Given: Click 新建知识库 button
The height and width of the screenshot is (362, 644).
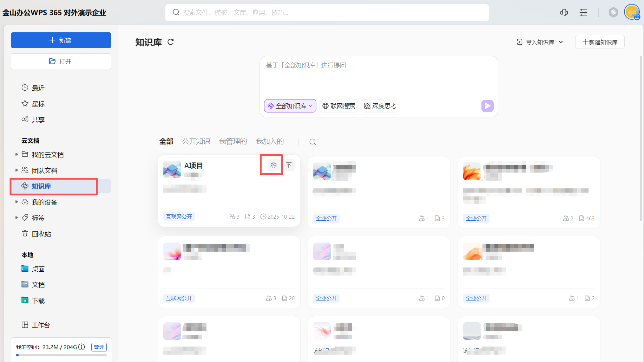Looking at the screenshot, I should 600,42.
